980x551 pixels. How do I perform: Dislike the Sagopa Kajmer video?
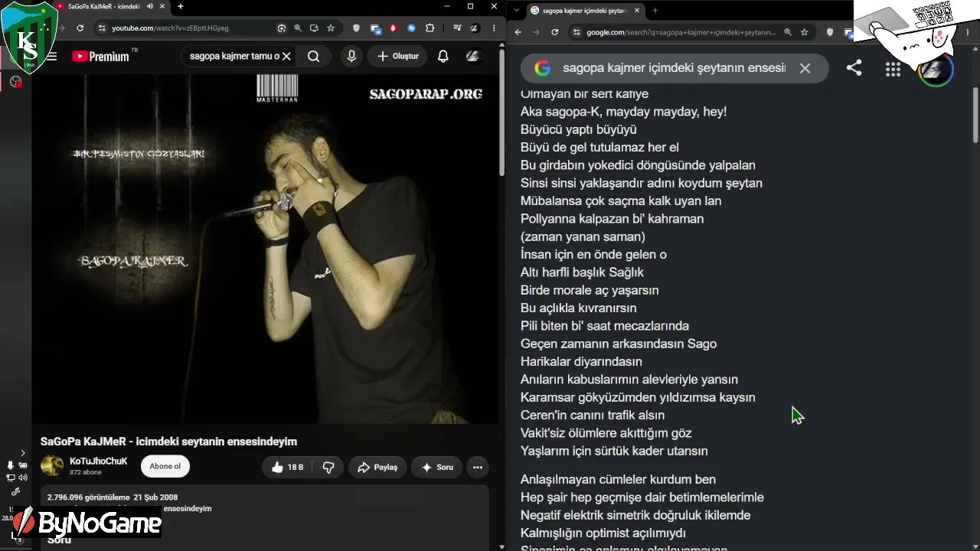[x=328, y=467]
